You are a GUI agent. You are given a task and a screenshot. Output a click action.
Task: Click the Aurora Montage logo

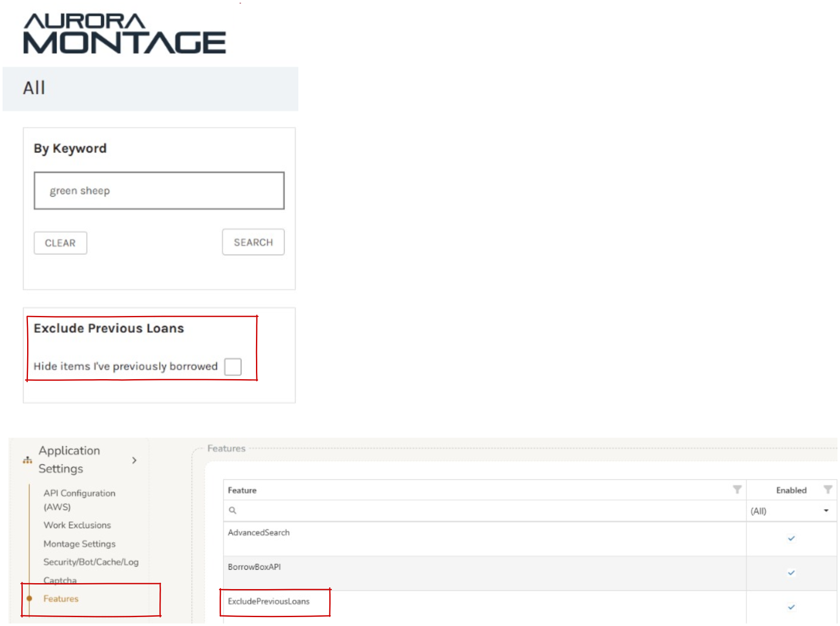(124, 34)
